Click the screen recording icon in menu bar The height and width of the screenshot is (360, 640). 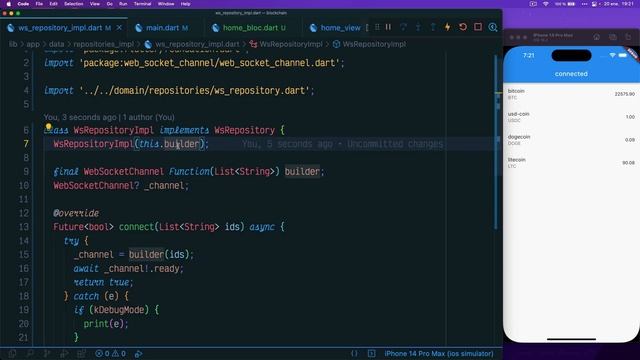pyautogui.click(x=533, y=4)
